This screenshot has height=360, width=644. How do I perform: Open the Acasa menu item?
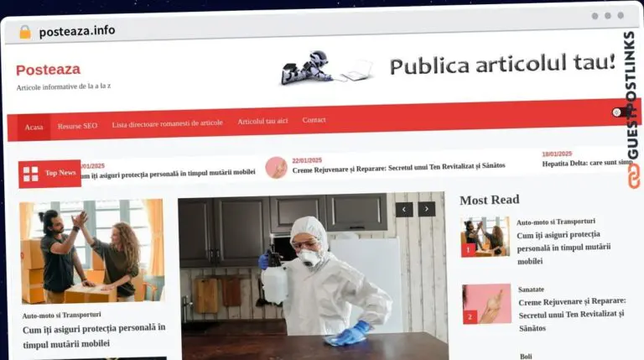coord(34,128)
